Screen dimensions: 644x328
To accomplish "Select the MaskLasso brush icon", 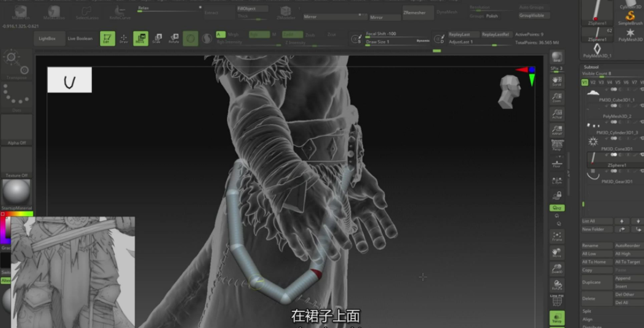I will [x=53, y=12].
